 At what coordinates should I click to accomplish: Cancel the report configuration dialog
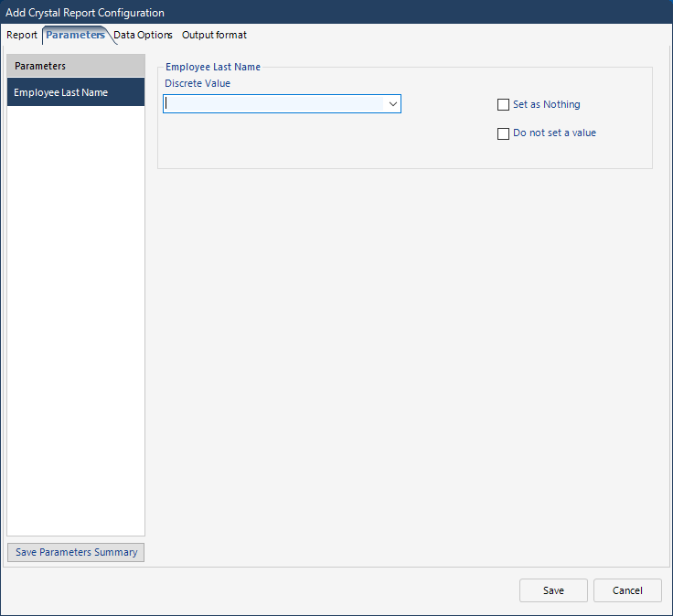(x=627, y=590)
